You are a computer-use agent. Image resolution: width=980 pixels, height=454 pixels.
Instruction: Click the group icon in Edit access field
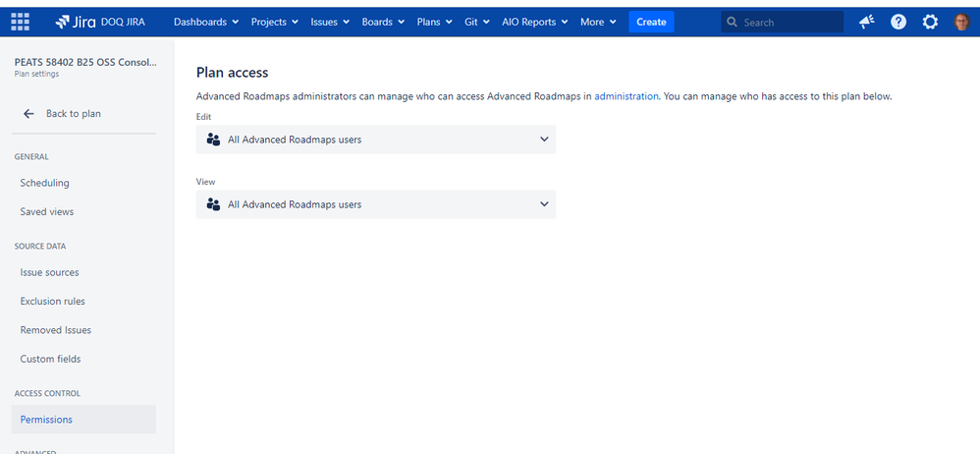pyautogui.click(x=213, y=140)
